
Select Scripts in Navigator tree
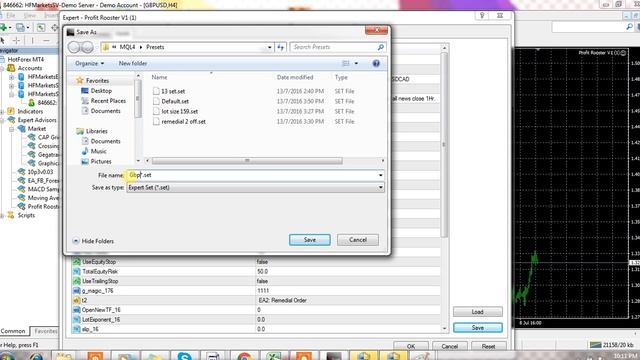(x=26, y=216)
